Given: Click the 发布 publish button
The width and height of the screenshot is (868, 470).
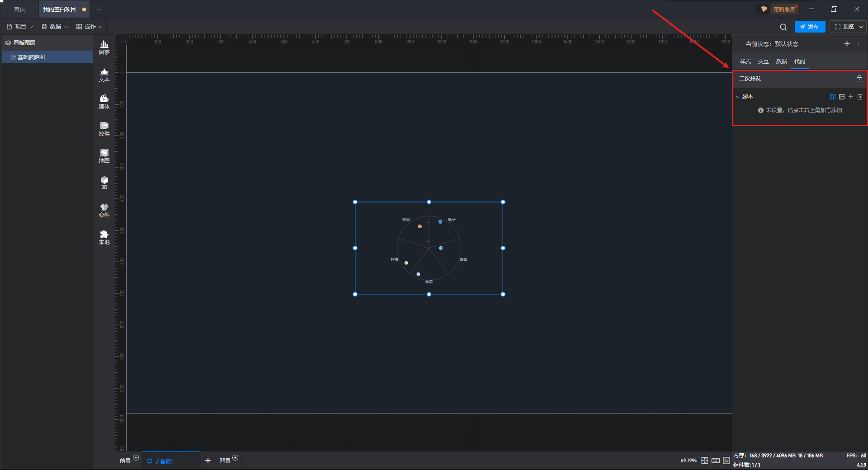Looking at the screenshot, I should pyautogui.click(x=810, y=27).
